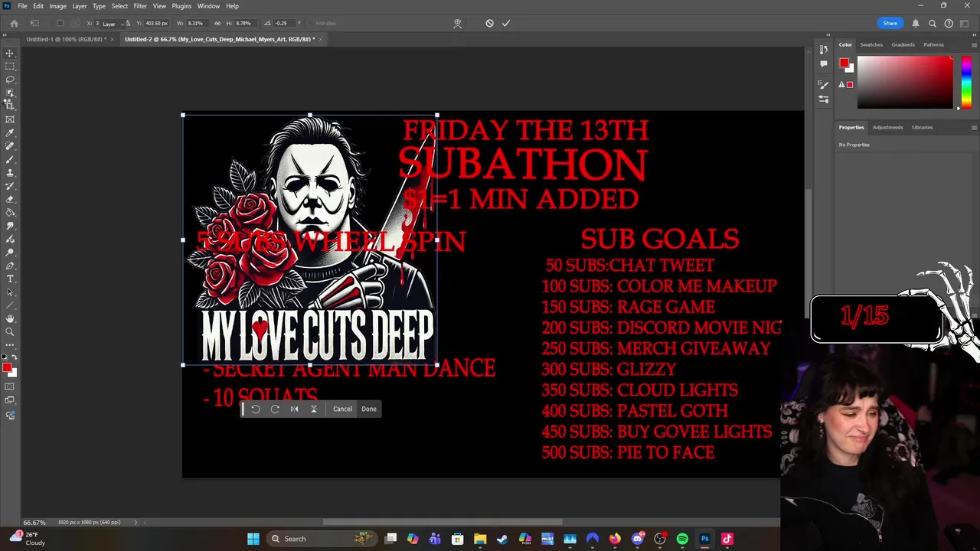Toggle relative positioning triangle button
980x551 pixels.
(x=128, y=23)
